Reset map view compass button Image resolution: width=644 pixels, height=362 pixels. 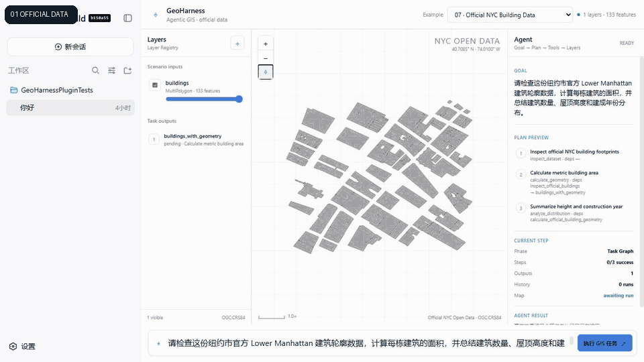tap(266, 72)
